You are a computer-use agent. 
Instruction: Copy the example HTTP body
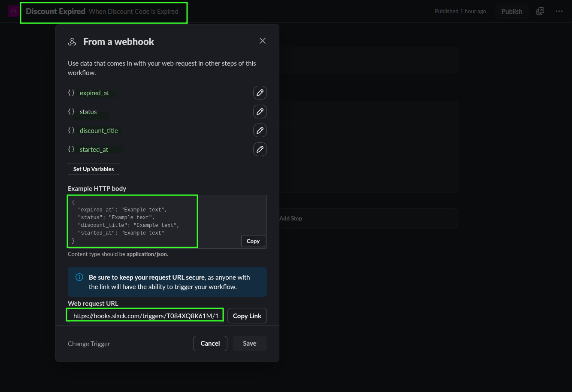(x=253, y=241)
